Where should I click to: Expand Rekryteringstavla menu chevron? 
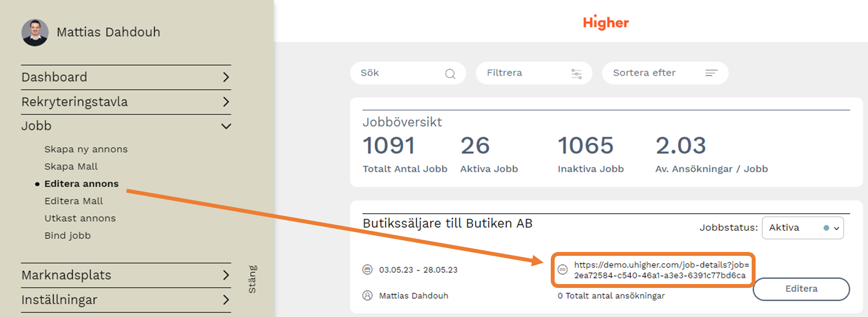[x=226, y=102]
